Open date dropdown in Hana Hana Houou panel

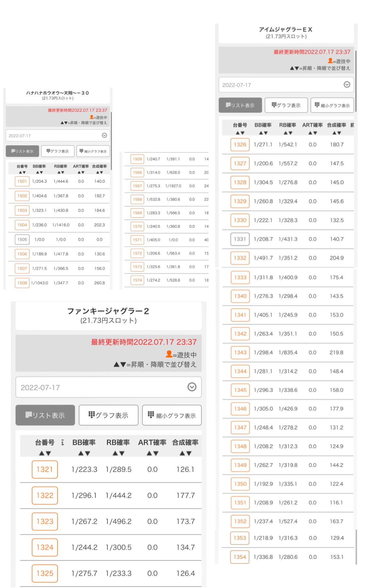coord(58,136)
